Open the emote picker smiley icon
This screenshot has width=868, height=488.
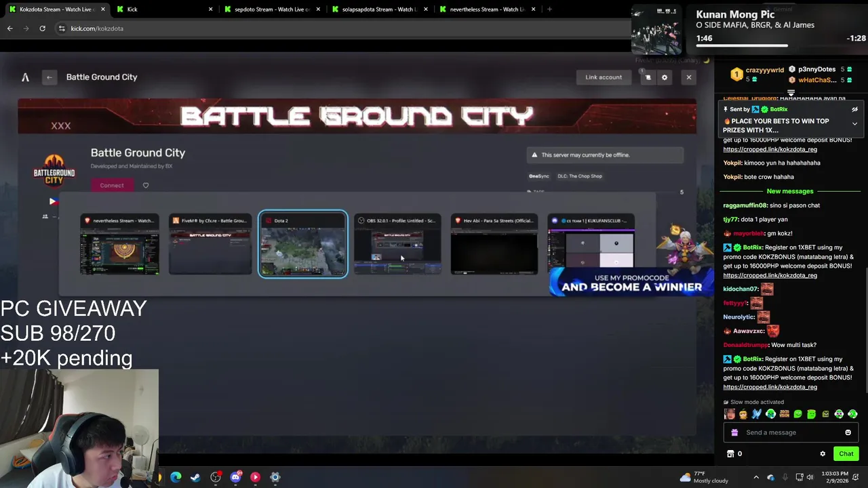coord(848,432)
